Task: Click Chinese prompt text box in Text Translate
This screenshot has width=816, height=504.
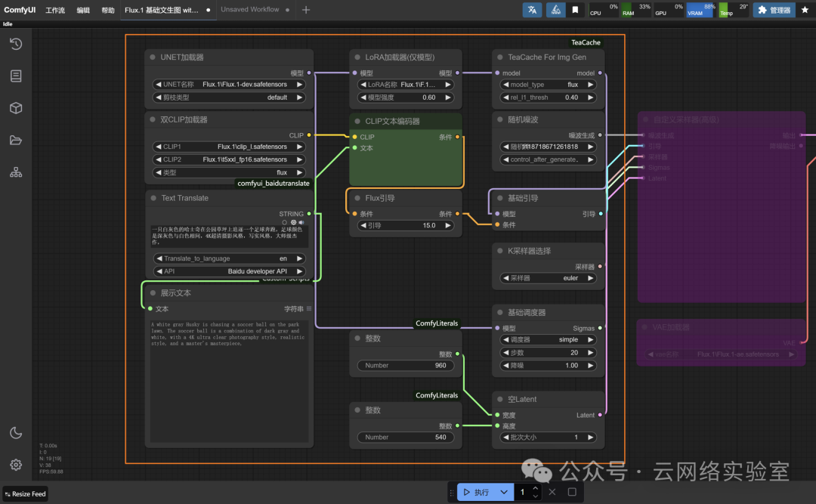Action: (x=230, y=236)
